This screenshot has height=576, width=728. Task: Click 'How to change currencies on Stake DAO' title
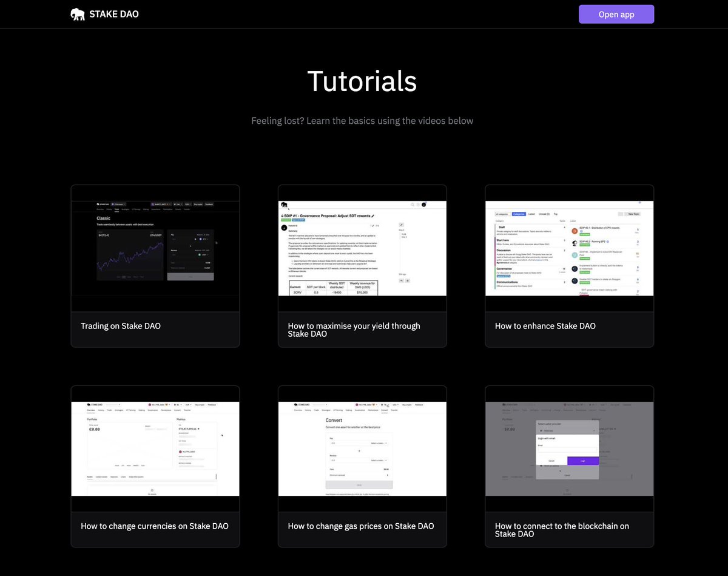[x=155, y=526]
